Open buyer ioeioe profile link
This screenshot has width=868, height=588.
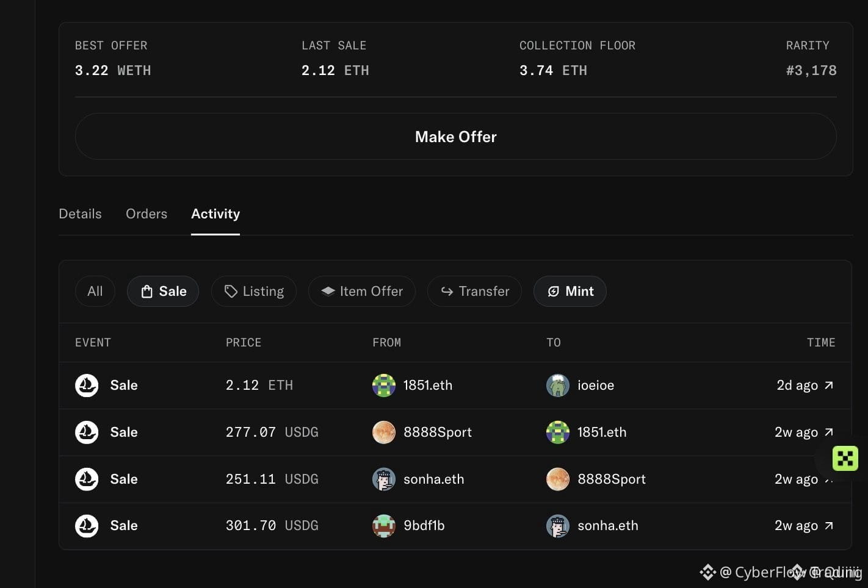pyautogui.click(x=596, y=385)
